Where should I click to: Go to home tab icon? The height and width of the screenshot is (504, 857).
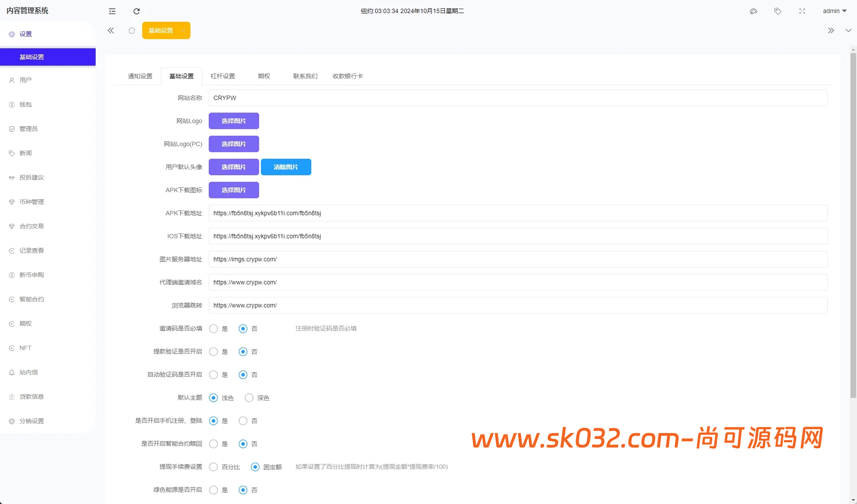132,30
